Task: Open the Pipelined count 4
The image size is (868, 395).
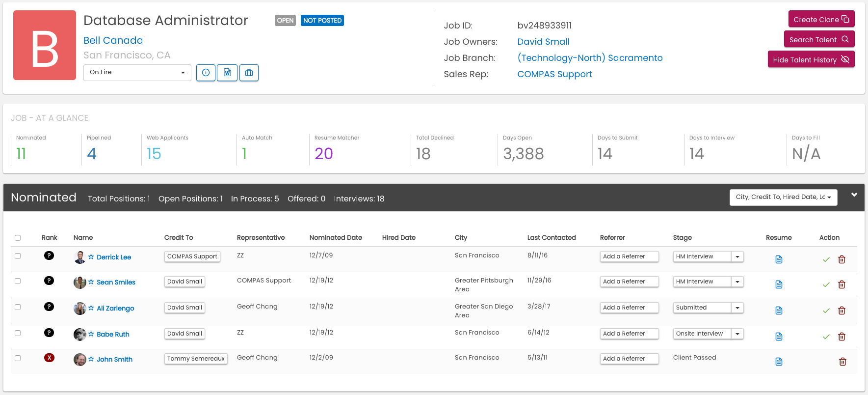Action: (92, 154)
